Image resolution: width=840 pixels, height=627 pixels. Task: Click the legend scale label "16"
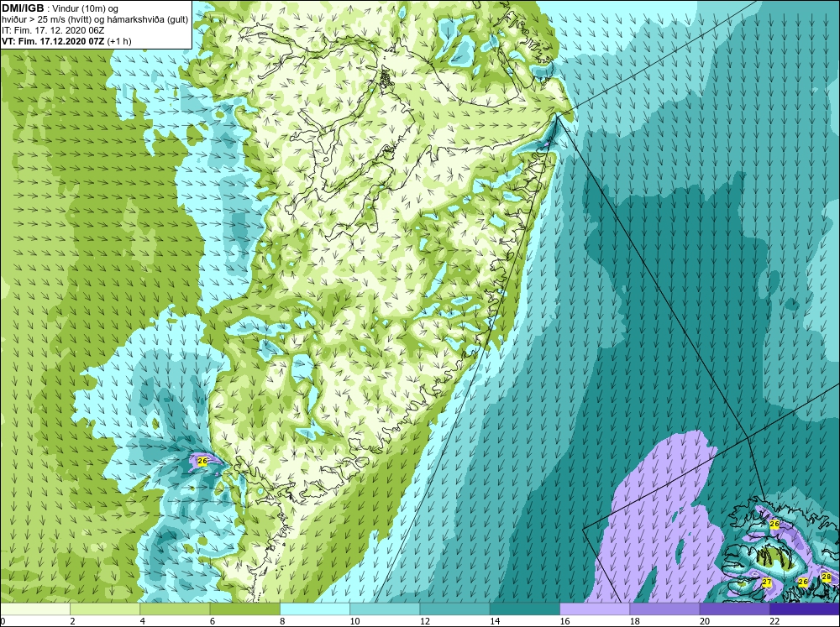coord(564,621)
